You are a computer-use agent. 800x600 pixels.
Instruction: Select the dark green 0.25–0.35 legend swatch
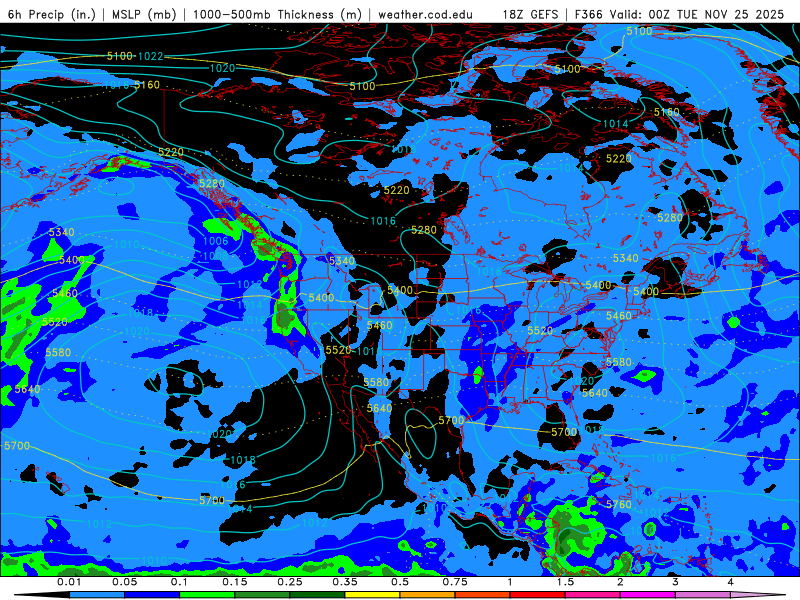(x=317, y=595)
